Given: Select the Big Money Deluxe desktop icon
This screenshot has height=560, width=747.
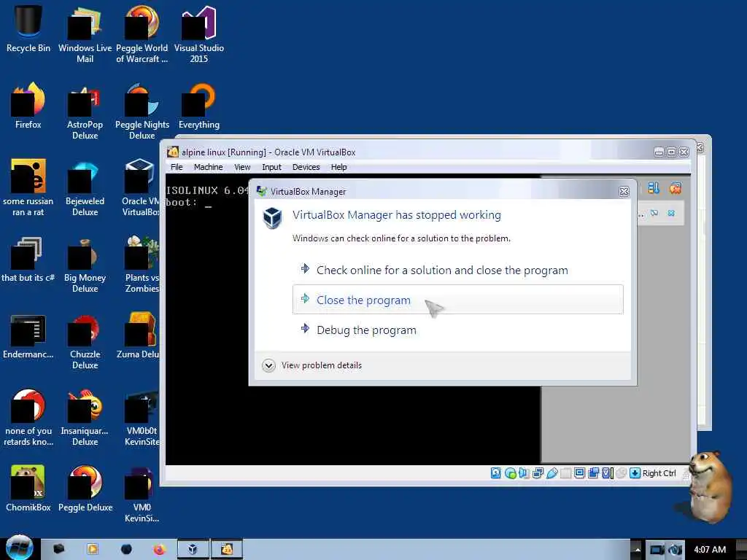Looking at the screenshot, I should pyautogui.click(x=85, y=264).
